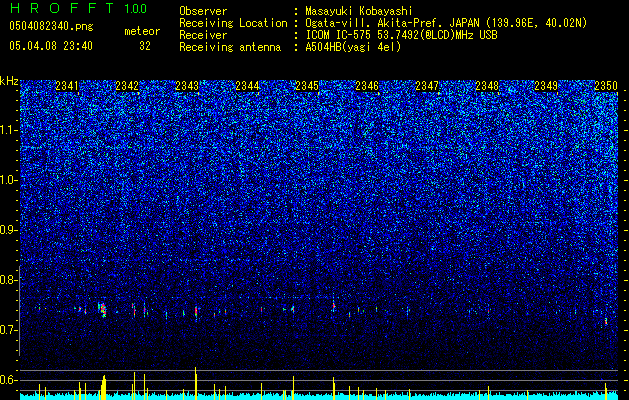Viewport: 629px width, 400px height.
Task: Click the date stamp 05.04.08 23:40
Action: 51,46
